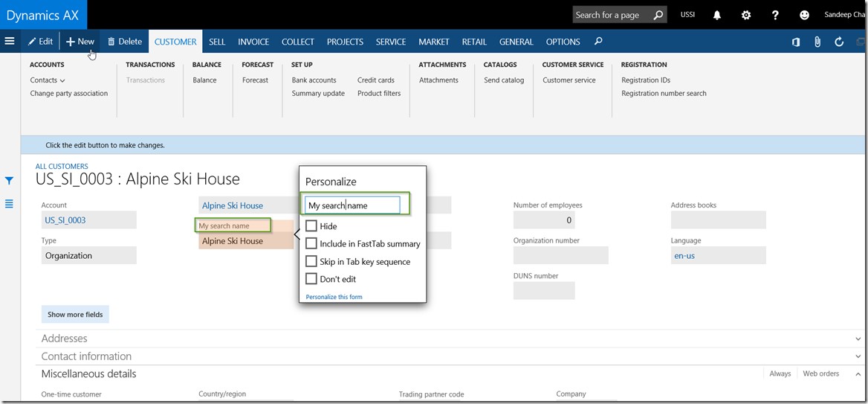Click the My search name text field
The width and height of the screenshot is (868, 404).
352,205
